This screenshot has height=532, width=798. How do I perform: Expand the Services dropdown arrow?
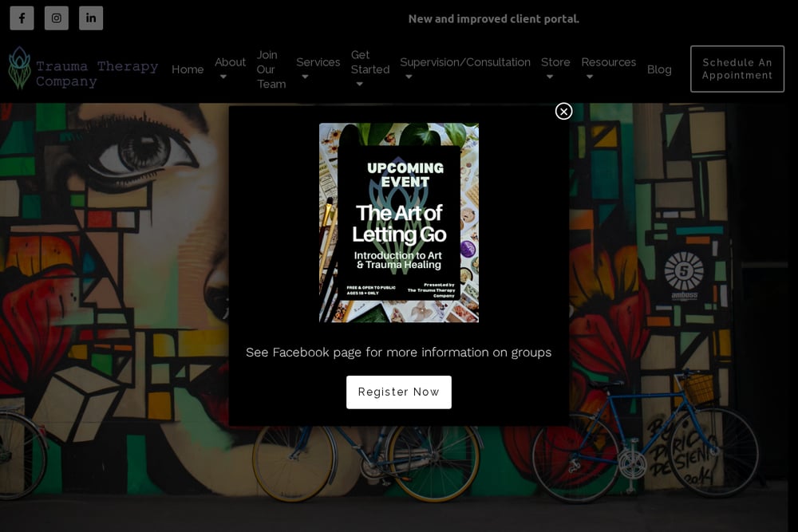click(x=305, y=77)
